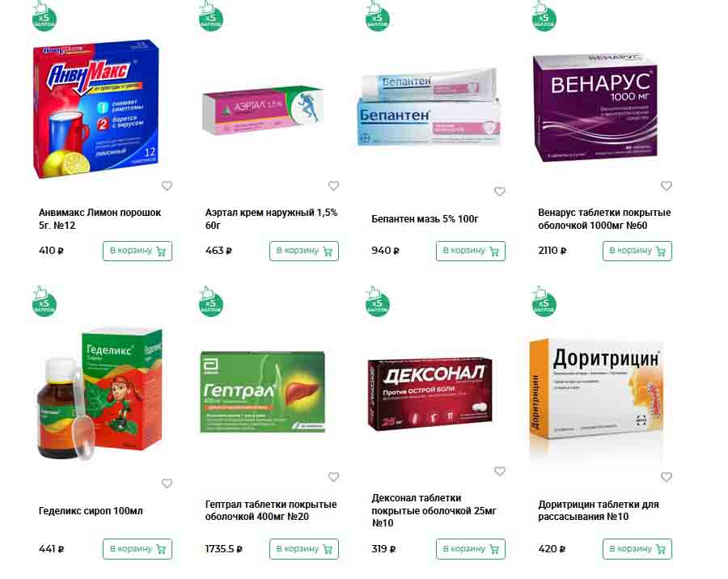This screenshot has height=579, width=728.
Task: Toggle heart on Аэртал крем
Action: (333, 186)
